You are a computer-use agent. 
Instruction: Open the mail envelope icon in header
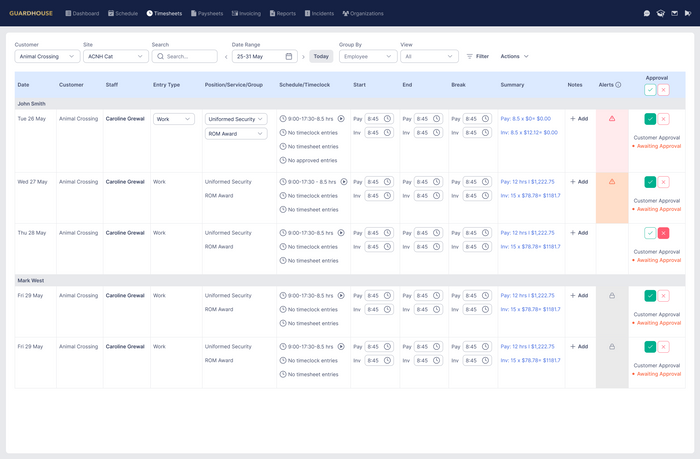pyautogui.click(x=675, y=13)
